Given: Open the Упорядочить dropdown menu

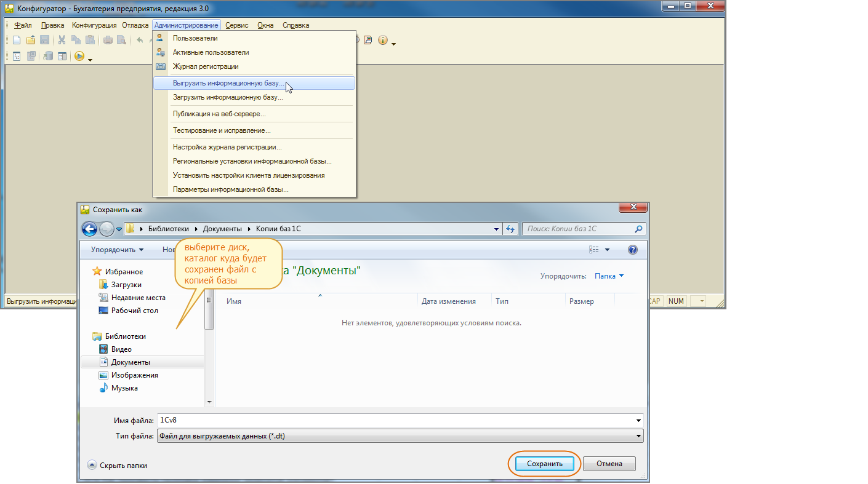Looking at the screenshot, I should click(117, 250).
